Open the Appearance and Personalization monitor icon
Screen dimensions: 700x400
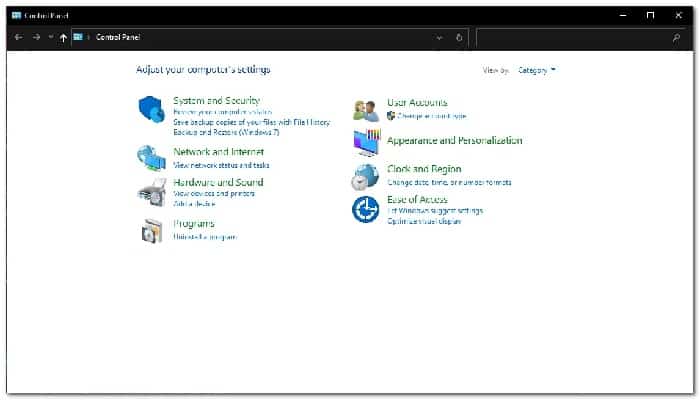pos(367,142)
